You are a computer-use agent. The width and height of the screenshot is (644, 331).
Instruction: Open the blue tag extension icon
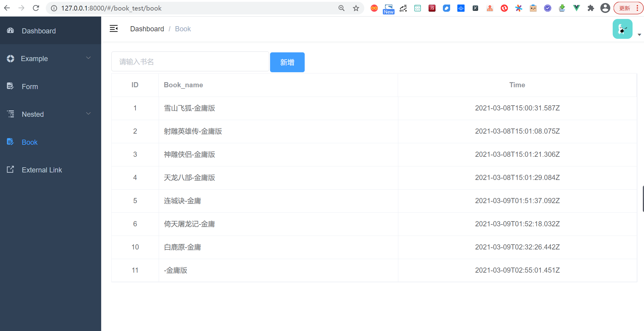tap(446, 8)
